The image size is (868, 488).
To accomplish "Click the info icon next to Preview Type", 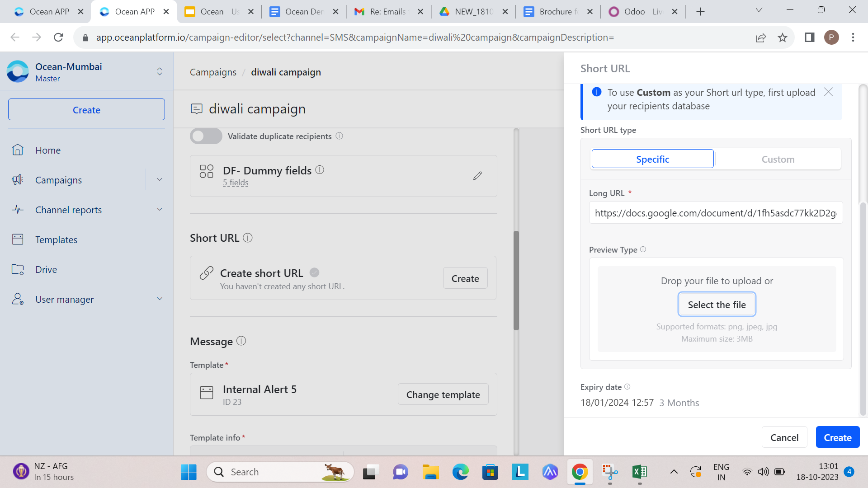I will click(x=643, y=249).
